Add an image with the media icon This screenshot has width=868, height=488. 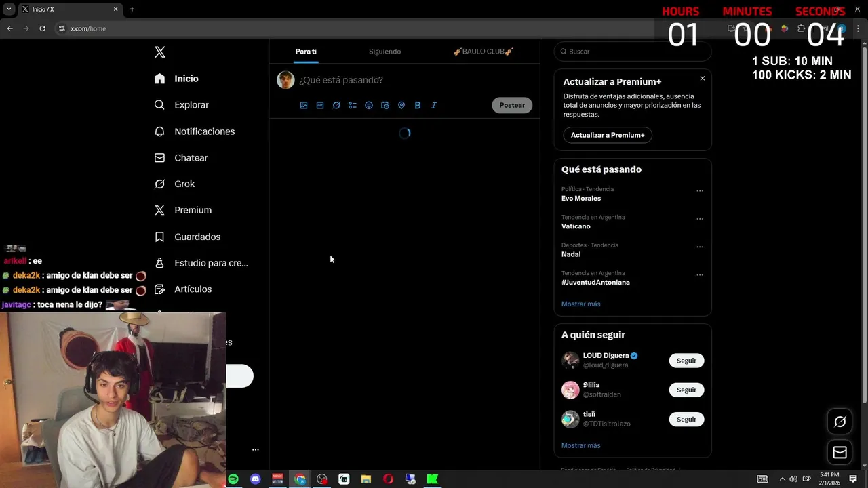(304, 105)
